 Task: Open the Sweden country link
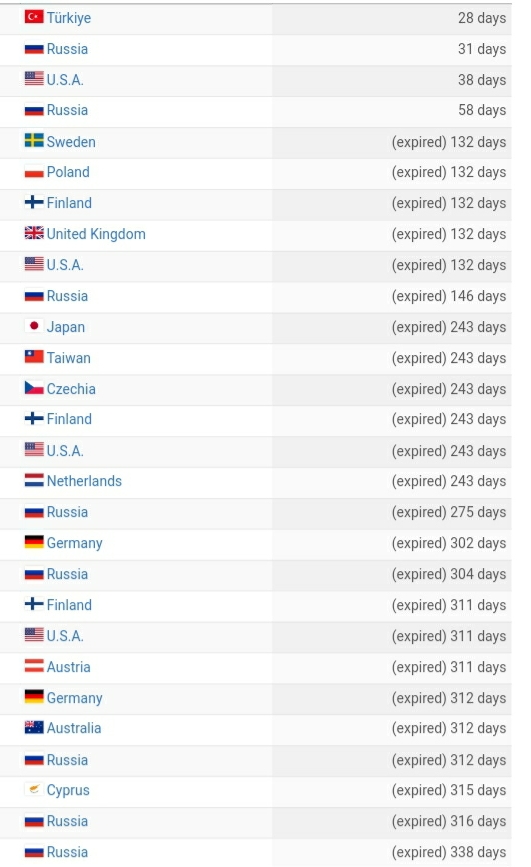(71, 142)
